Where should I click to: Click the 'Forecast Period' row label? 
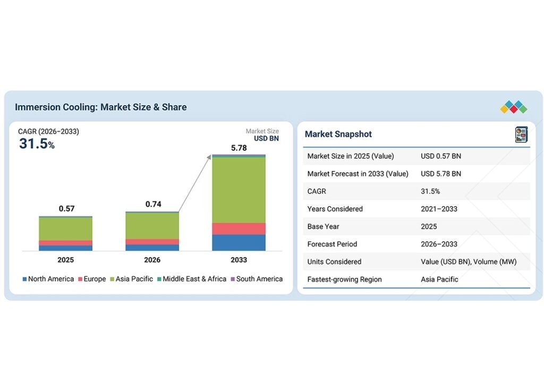pyautogui.click(x=332, y=244)
